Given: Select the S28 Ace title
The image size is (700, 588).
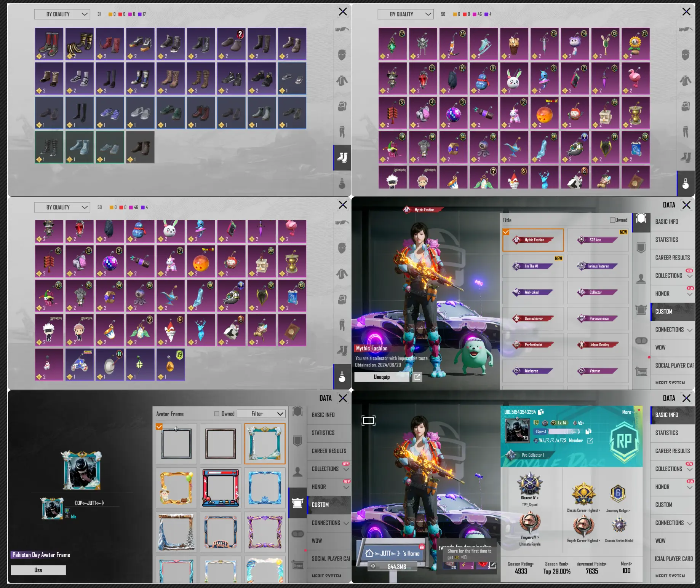Looking at the screenshot, I should (598, 240).
